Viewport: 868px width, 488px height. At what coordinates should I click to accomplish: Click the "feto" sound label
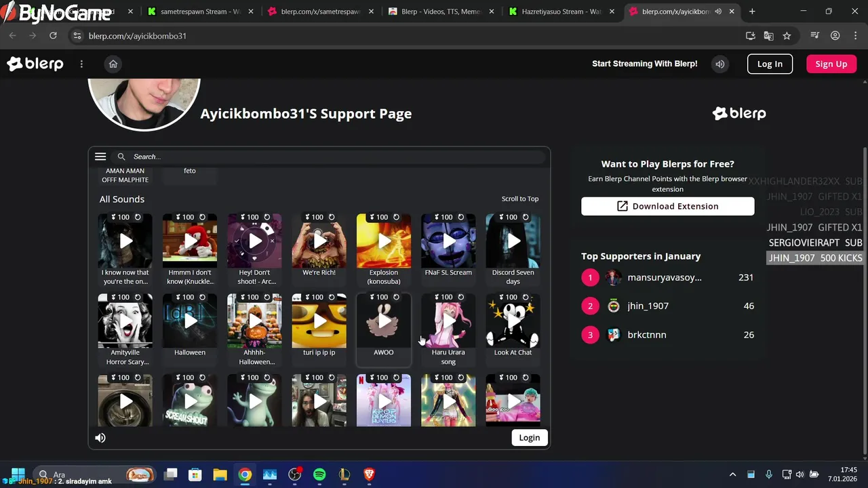pos(190,171)
